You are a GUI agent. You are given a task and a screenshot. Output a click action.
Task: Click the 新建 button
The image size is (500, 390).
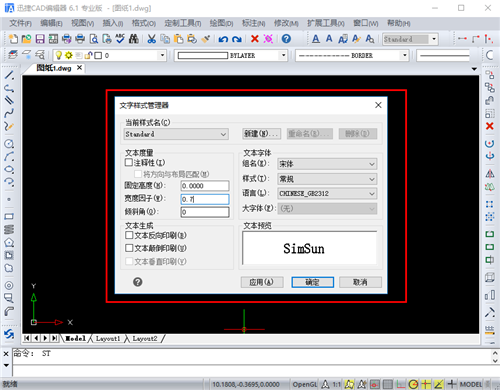pos(261,134)
